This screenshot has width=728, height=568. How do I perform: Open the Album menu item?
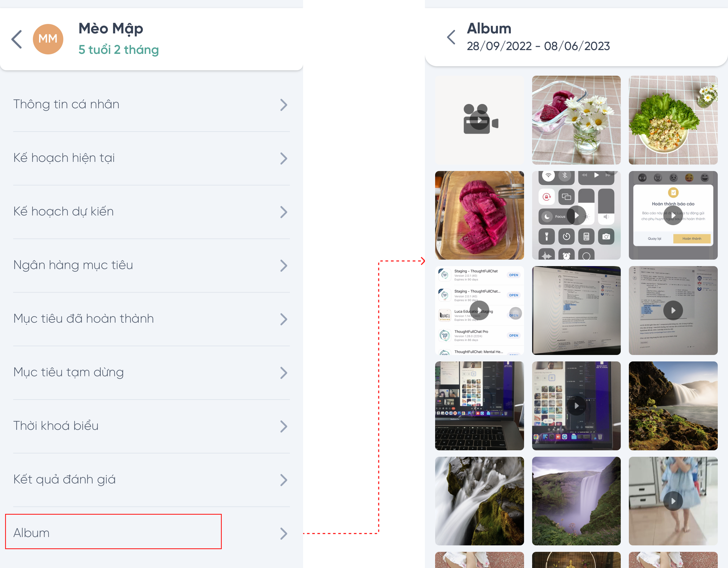coord(151,533)
